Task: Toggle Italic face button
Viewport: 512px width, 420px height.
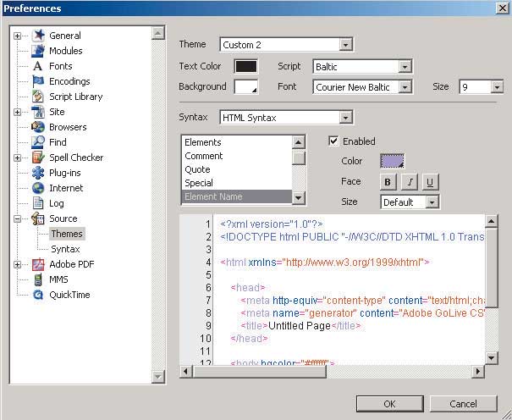Action: coord(410,182)
